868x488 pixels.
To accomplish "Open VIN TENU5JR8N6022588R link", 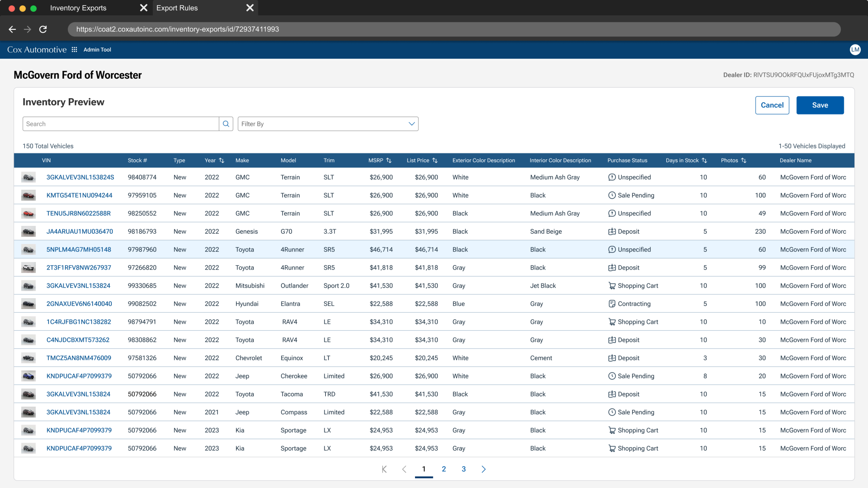I will [x=79, y=213].
